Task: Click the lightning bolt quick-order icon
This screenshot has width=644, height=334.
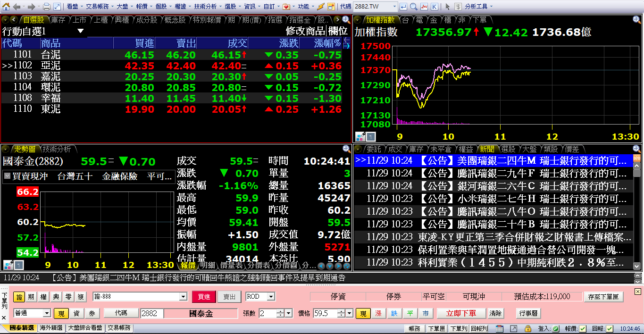Action: coord(321,7)
